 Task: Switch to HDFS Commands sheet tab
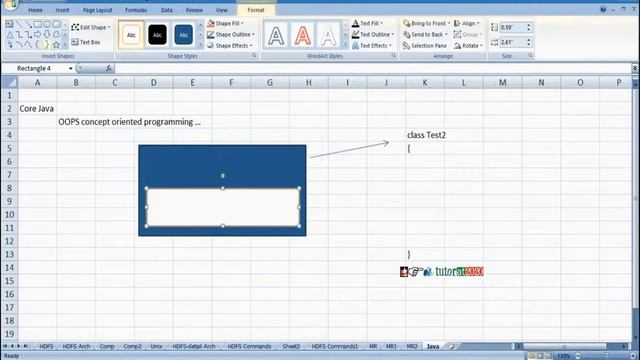click(x=249, y=346)
